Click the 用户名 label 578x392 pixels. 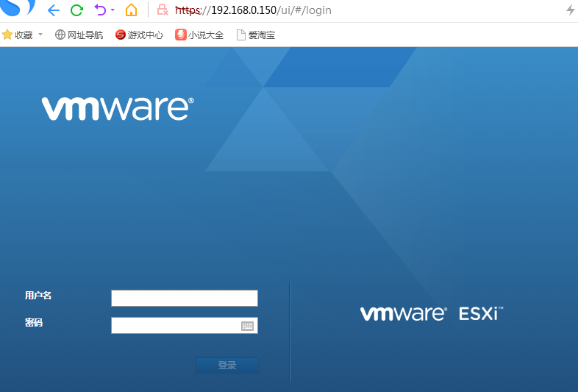(38, 296)
